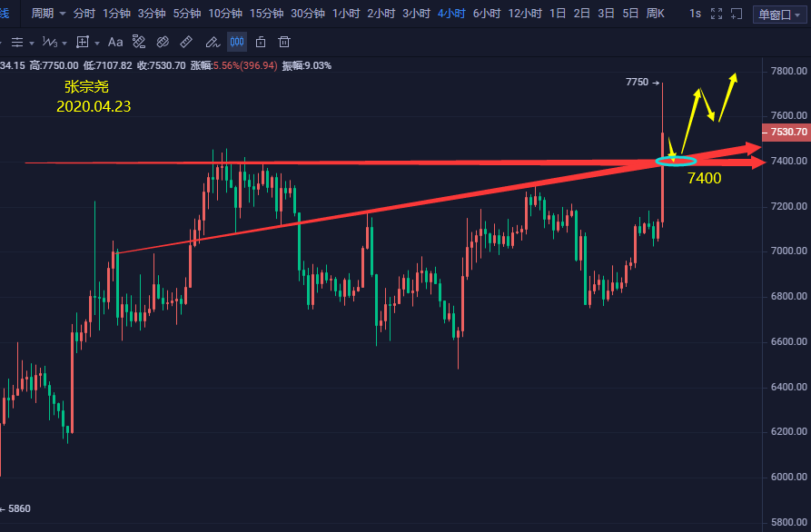Open the fullscreen chart view

coord(717,14)
